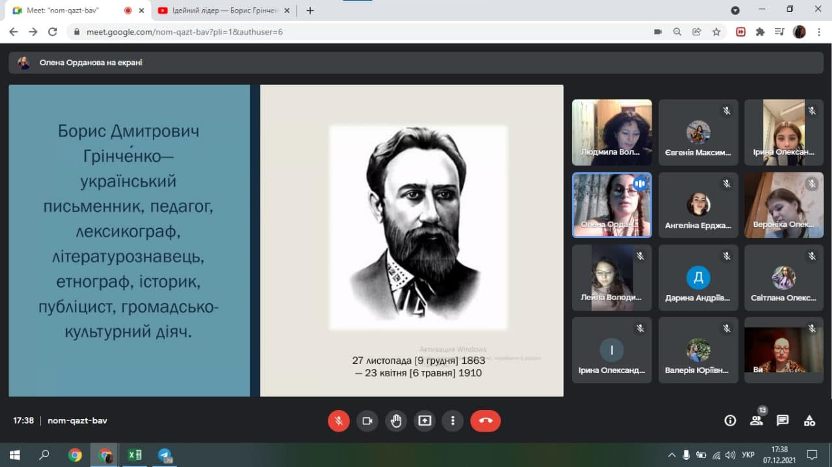Open the Activities panel icon
Viewport: 832px width, 467px height.
pos(809,421)
